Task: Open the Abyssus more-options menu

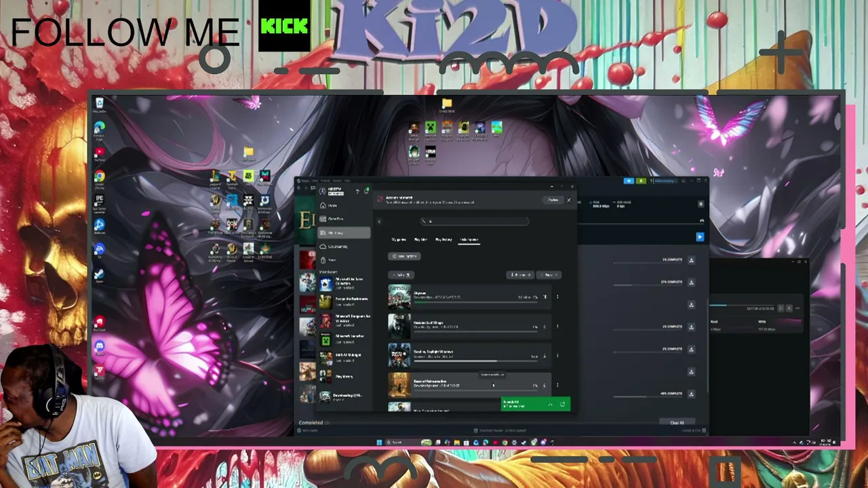Action: (x=557, y=297)
